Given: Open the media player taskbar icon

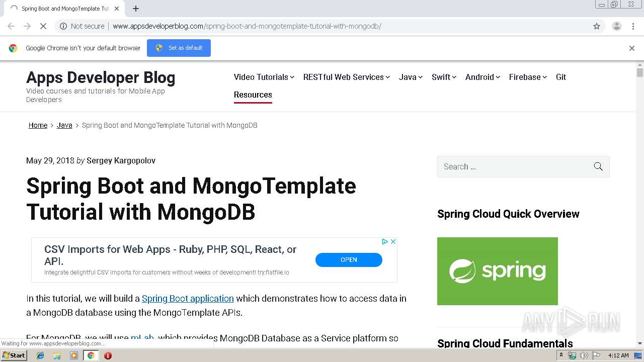Looking at the screenshot, I should click(74, 355).
